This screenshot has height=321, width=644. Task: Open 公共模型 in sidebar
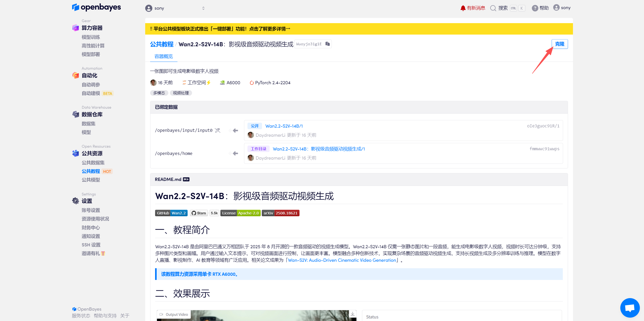click(91, 180)
